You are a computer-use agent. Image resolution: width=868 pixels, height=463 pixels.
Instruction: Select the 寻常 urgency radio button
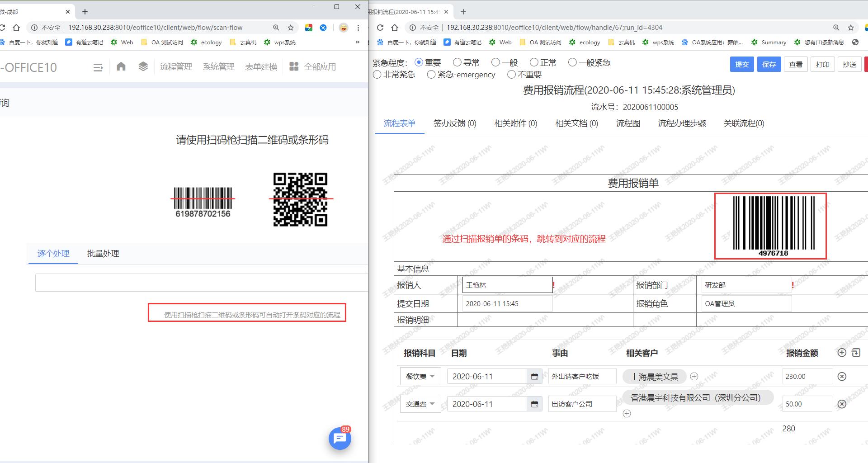pos(457,62)
